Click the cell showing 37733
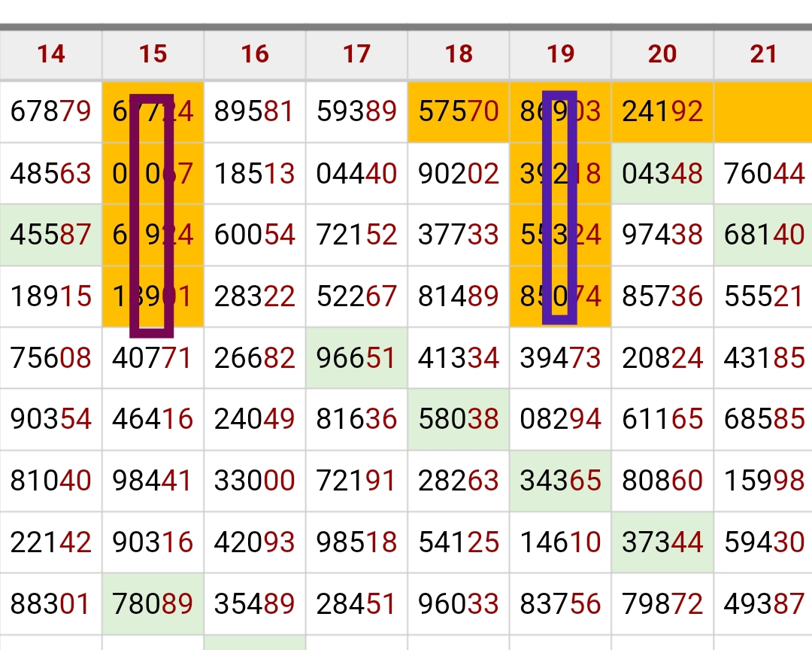The width and height of the screenshot is (812, 650). click(x=459, y=234)
